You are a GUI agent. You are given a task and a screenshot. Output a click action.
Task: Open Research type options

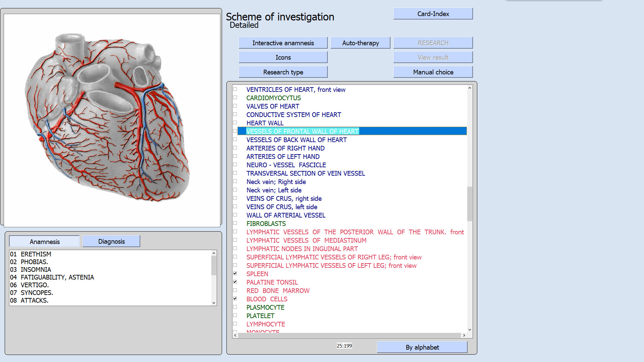point(283,72)
